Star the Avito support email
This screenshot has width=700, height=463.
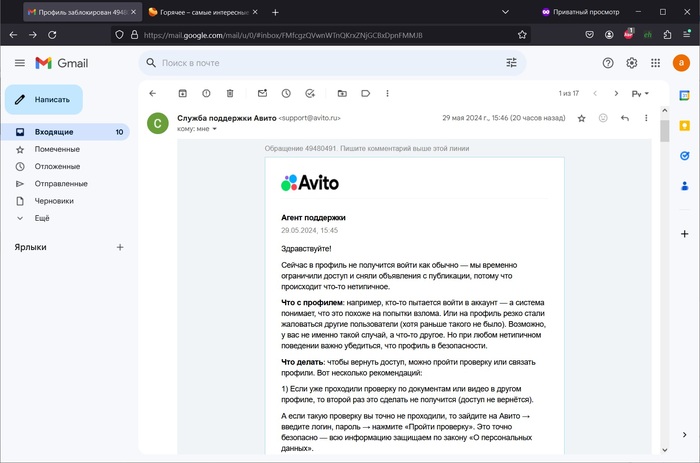point(581,118)
